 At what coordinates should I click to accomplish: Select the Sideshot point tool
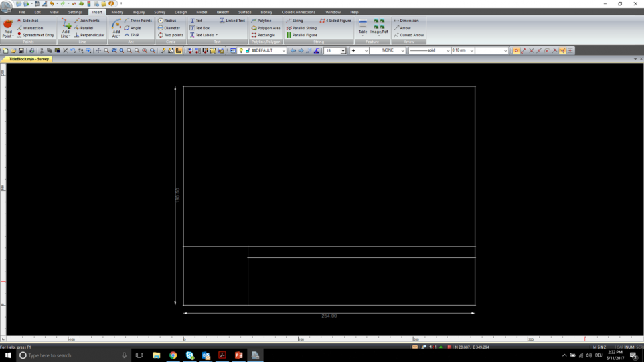30,21
